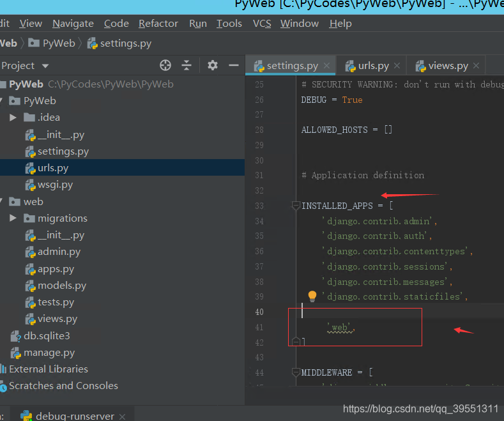Select wsgi.py in the project tree
Screen dimensions: 504x421
point(122,185)
